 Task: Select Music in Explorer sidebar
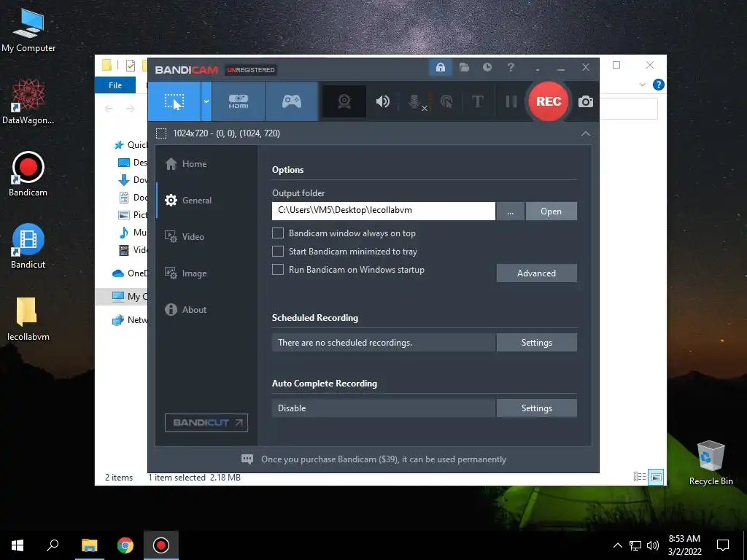(x=133, y=232)
